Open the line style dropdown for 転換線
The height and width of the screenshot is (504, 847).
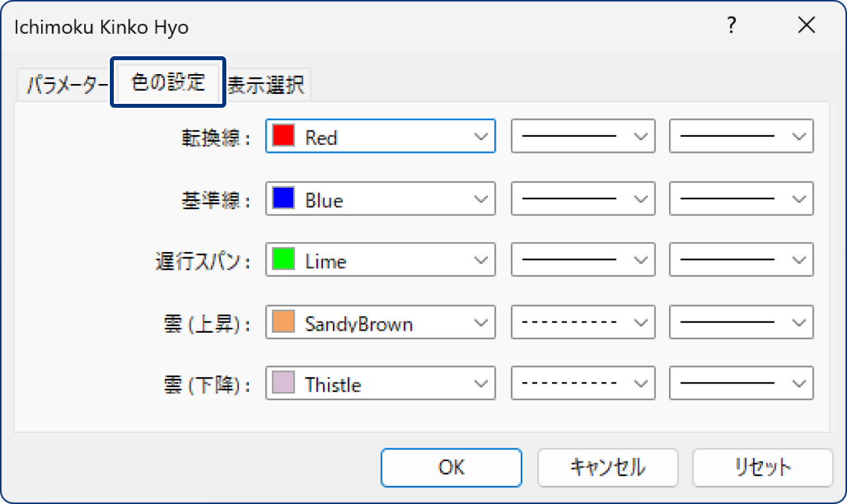point(582,136)
